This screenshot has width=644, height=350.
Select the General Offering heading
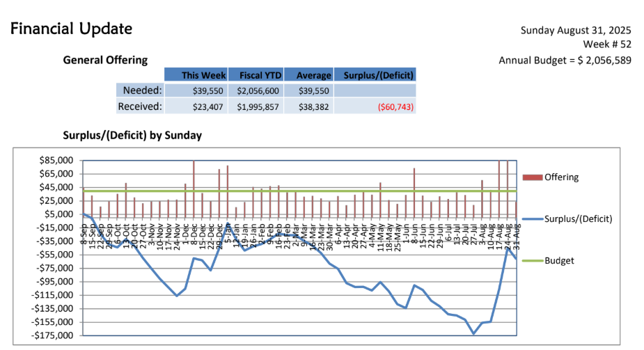pyautogui.click(x=105, y=60)
